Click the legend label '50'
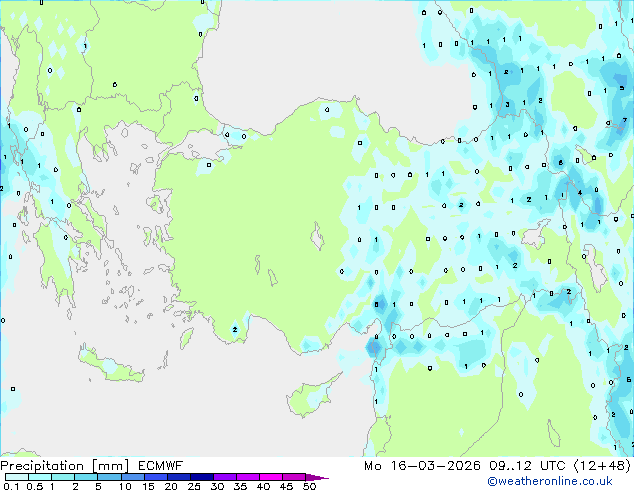Image resolution: width=634 pixels, height=490 pixels. coord(310,486)
